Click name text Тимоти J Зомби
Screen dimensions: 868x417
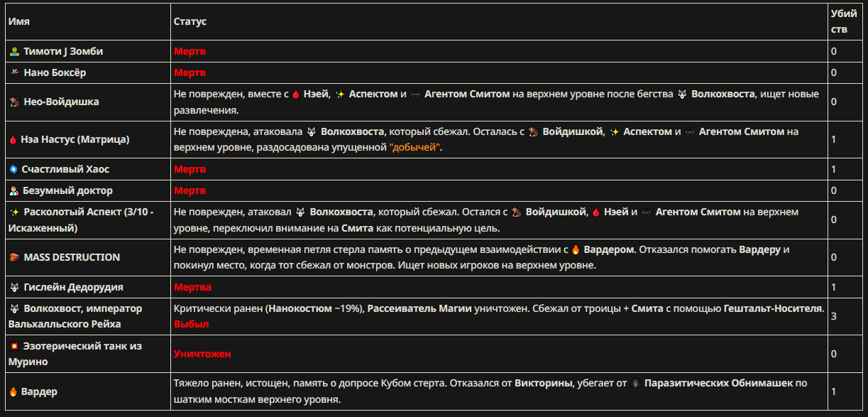[64, 52]
